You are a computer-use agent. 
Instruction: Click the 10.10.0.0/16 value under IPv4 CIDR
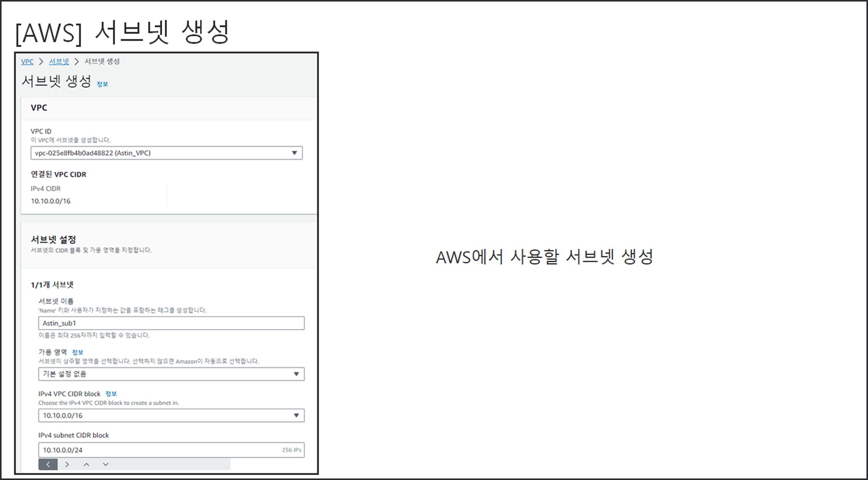coord(51,201)
